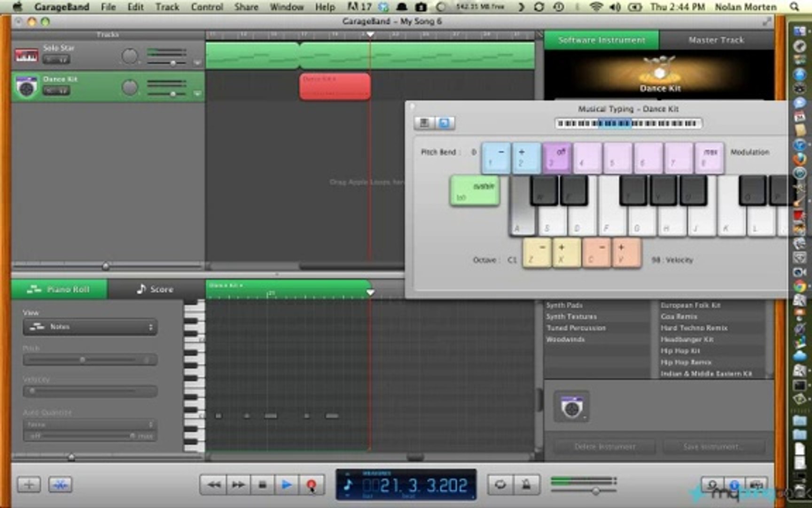Start playback with the Play button
812x508 pixels.
click(286, 484)
